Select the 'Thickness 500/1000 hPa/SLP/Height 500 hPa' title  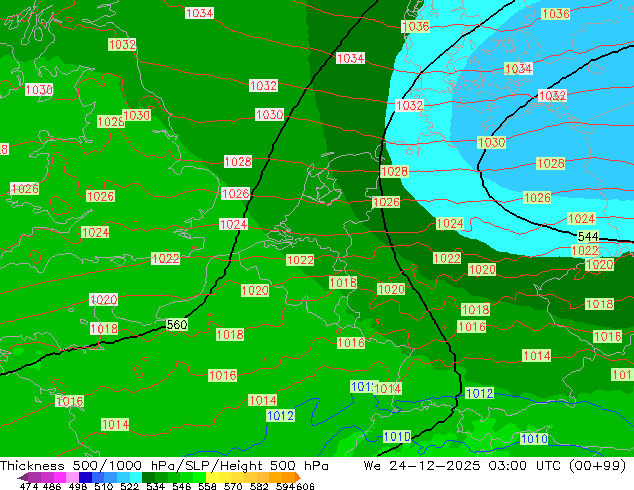tap(164, 466)
